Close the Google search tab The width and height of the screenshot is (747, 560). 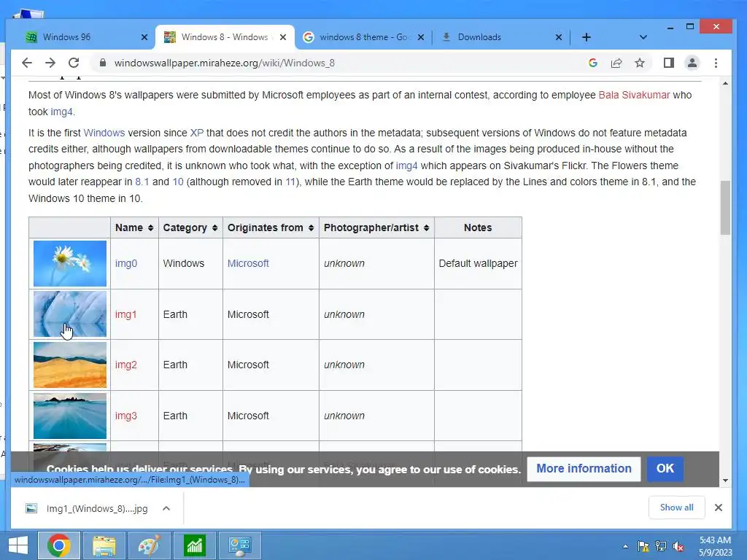coord(421,37)
